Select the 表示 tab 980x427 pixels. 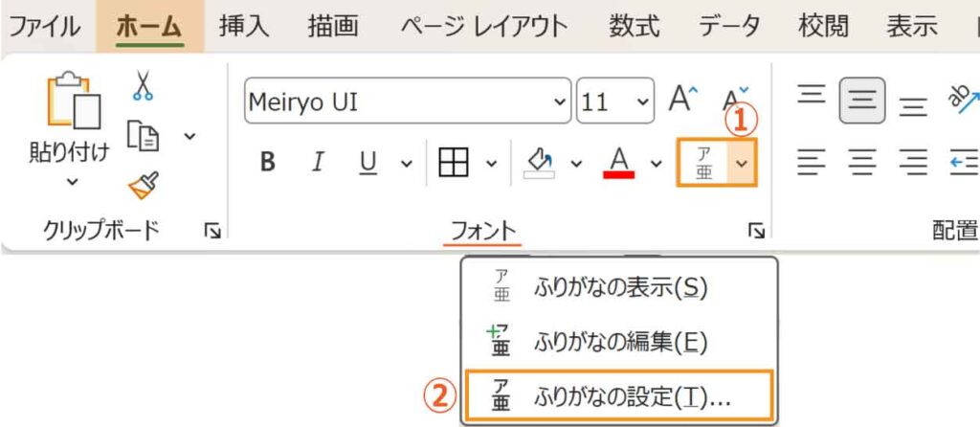[912, 26]
